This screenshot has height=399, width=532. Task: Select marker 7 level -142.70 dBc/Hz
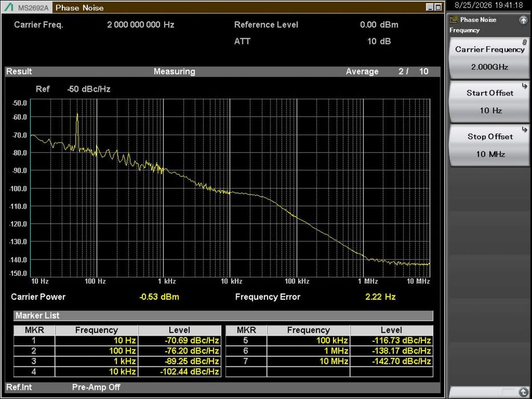click(392, 361)
